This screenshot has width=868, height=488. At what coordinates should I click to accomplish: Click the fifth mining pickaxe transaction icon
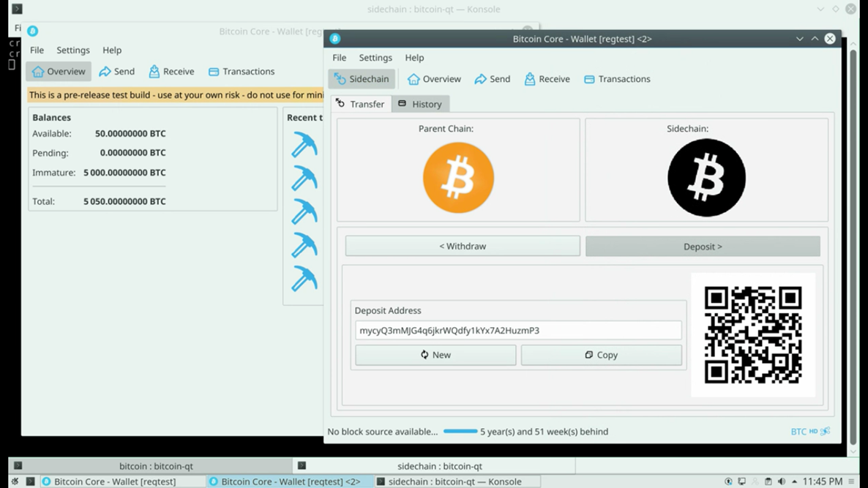(304, 278)
